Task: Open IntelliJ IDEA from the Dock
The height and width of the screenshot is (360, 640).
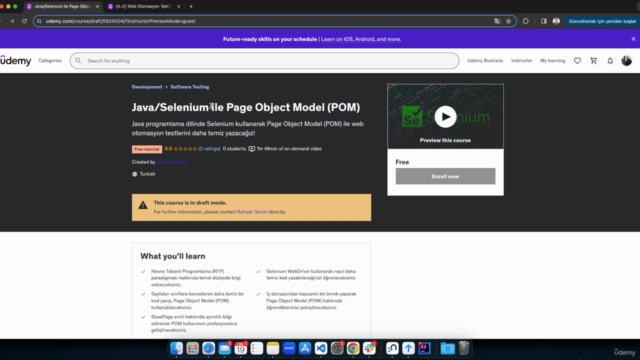Action: pyautogui.click(x=424, y=348)
